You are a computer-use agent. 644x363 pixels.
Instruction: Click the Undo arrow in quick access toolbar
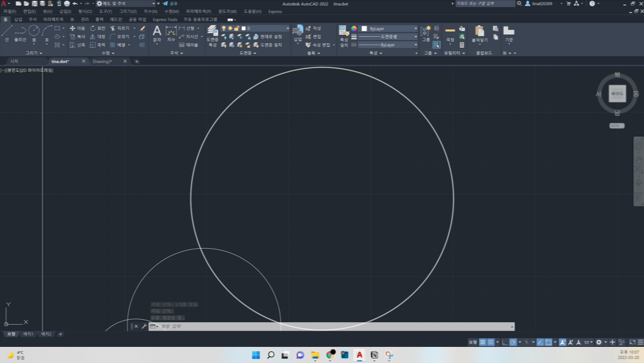75,3
